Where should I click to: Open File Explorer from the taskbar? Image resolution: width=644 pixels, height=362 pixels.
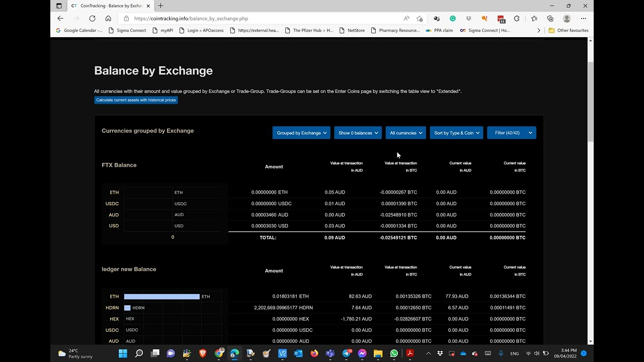click(378, 353)
